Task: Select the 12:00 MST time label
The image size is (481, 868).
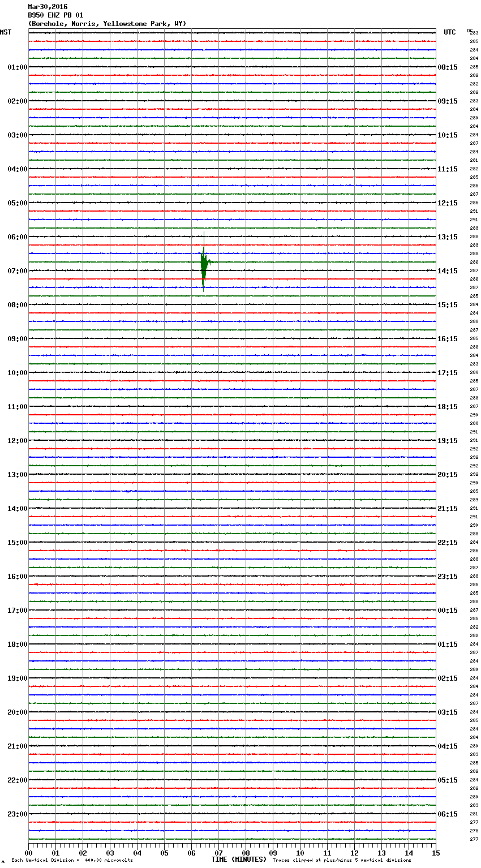Action: 17,441
